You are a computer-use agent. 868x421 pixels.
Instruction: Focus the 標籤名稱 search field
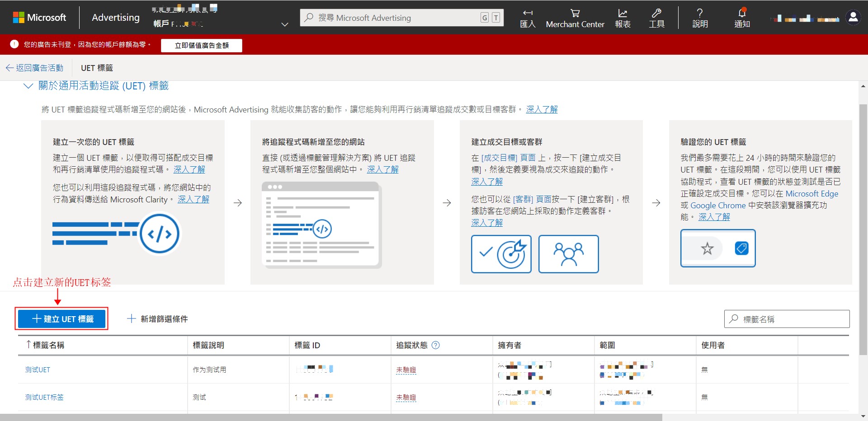pyautogui.click(x=787, y=319)
